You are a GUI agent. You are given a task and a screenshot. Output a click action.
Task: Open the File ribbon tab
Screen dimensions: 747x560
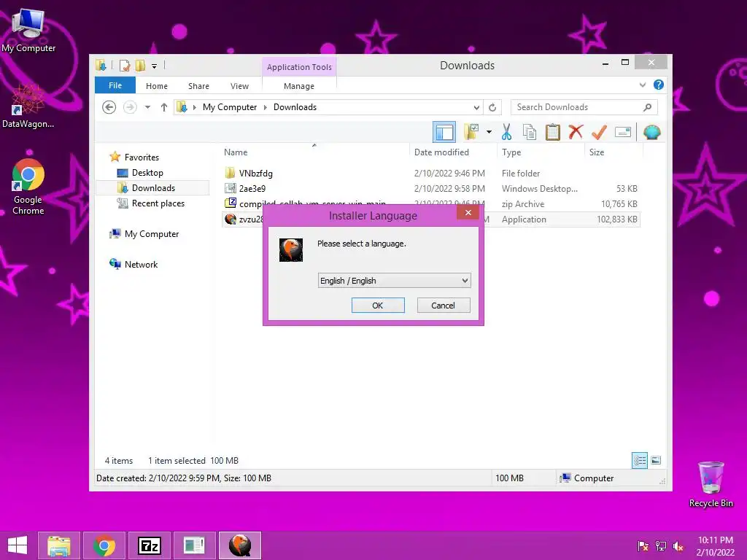(115, 85)
